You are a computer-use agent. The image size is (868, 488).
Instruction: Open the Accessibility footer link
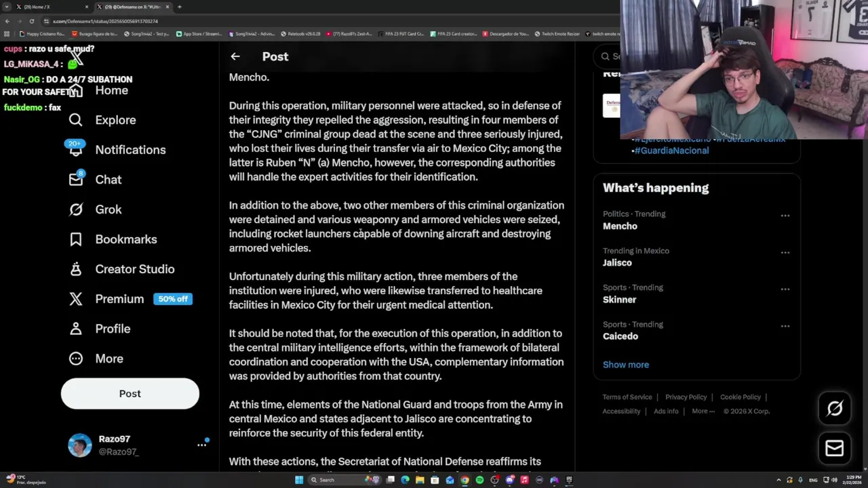pos(621,411)
